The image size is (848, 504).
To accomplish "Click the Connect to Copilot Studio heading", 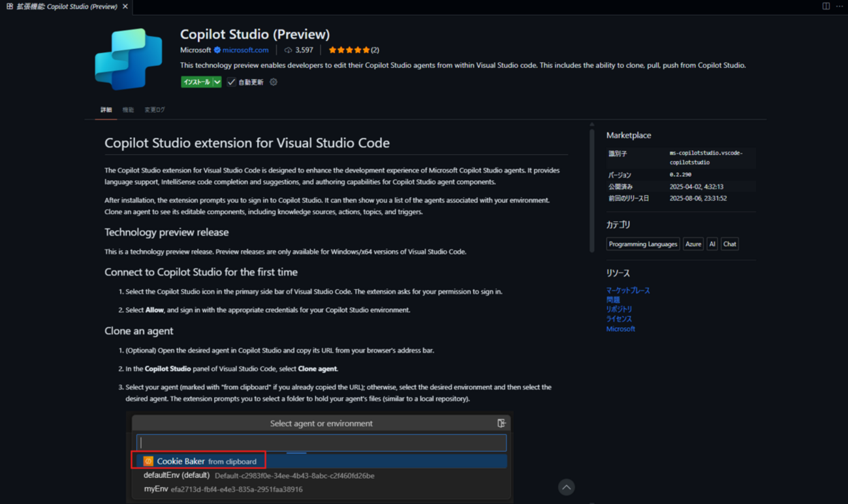I will point(201,272).
